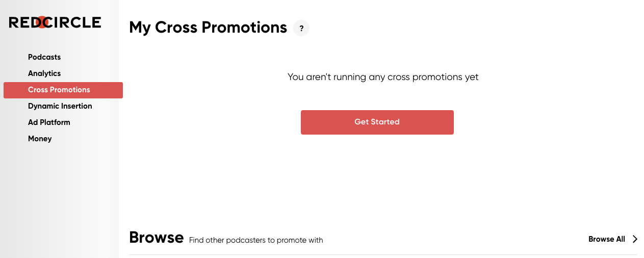
Task: Open the question mark help icon
Action: coord(301,29)
